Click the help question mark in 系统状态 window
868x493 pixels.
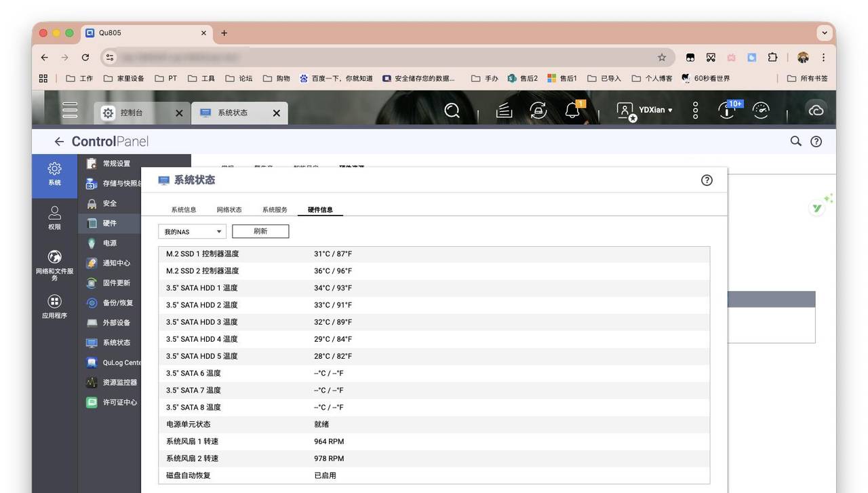coord(707,180)
